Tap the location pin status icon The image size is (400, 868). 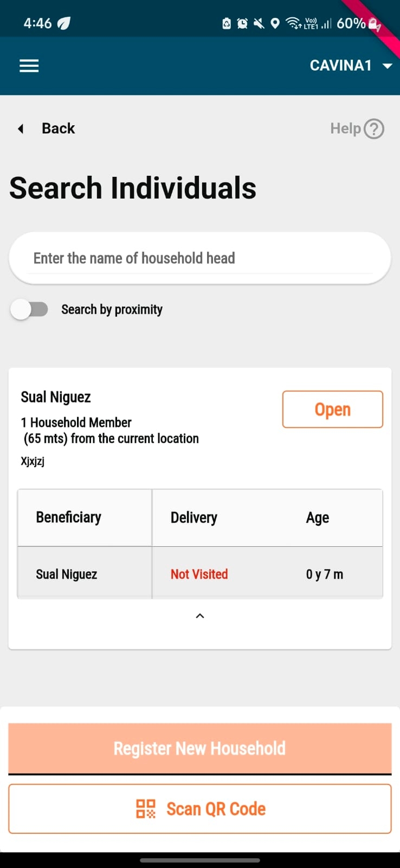(x=275, y=23)
